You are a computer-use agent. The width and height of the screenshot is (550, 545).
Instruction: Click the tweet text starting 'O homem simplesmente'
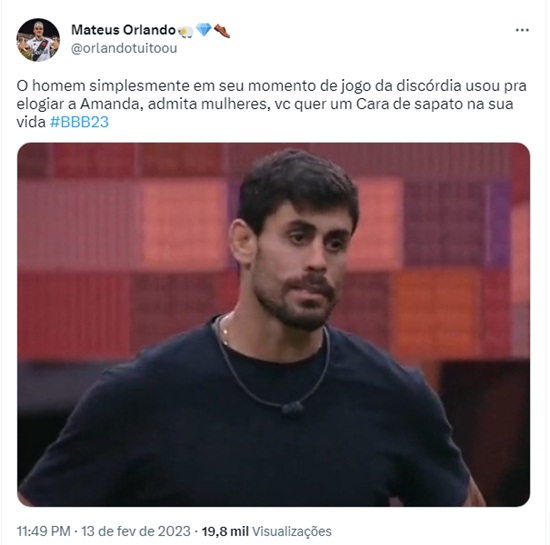coord(271,104)
